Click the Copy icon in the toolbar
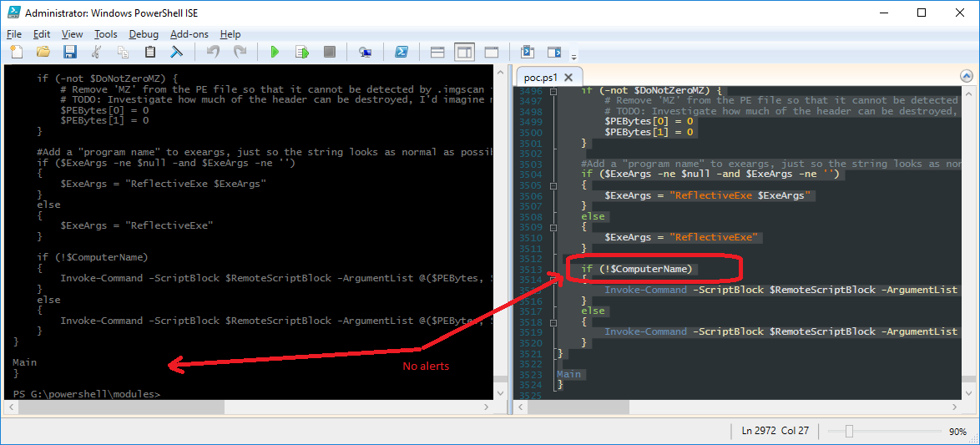This screenshot has height=445, width=980. click(123, 52)
